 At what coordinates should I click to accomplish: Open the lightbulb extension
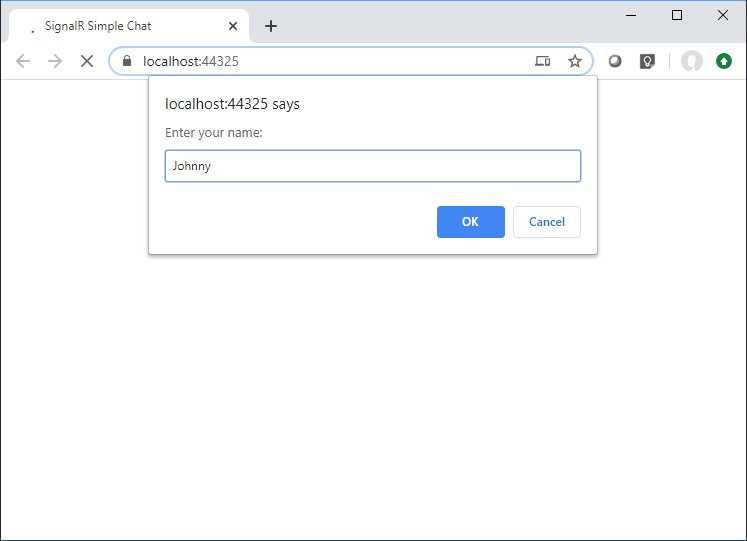point(647,61)
